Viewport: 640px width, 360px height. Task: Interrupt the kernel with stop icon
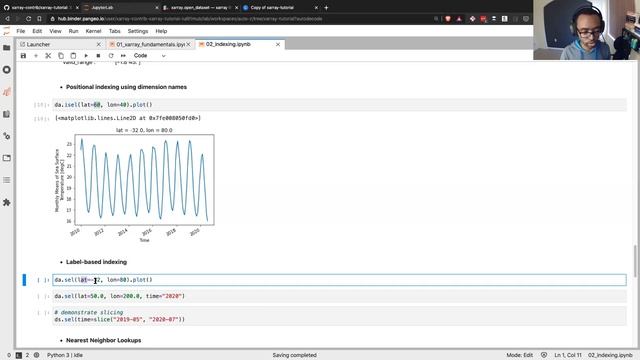pyautogui.click(x=98, y=56)
